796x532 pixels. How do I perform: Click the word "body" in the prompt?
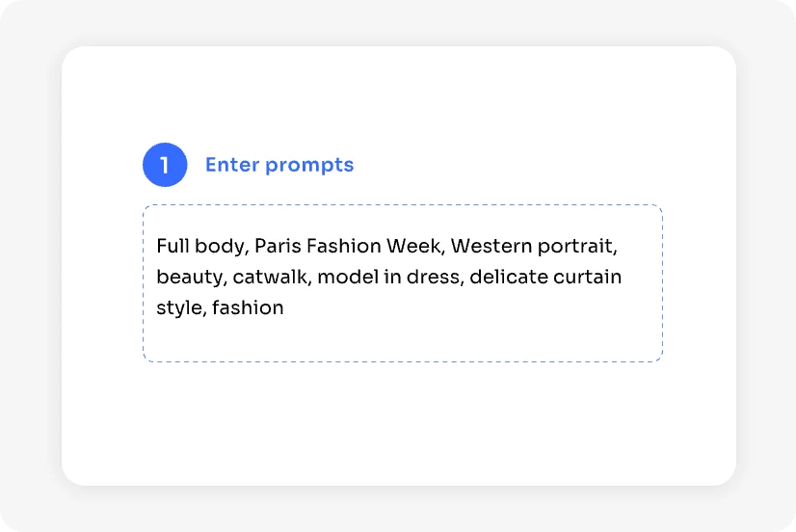point(220,246)
